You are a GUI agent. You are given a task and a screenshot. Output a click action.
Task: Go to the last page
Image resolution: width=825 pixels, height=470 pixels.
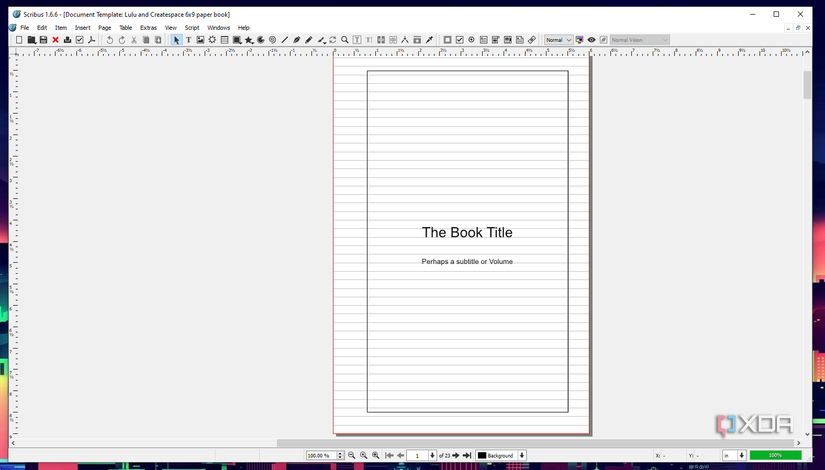coord(467,455)
